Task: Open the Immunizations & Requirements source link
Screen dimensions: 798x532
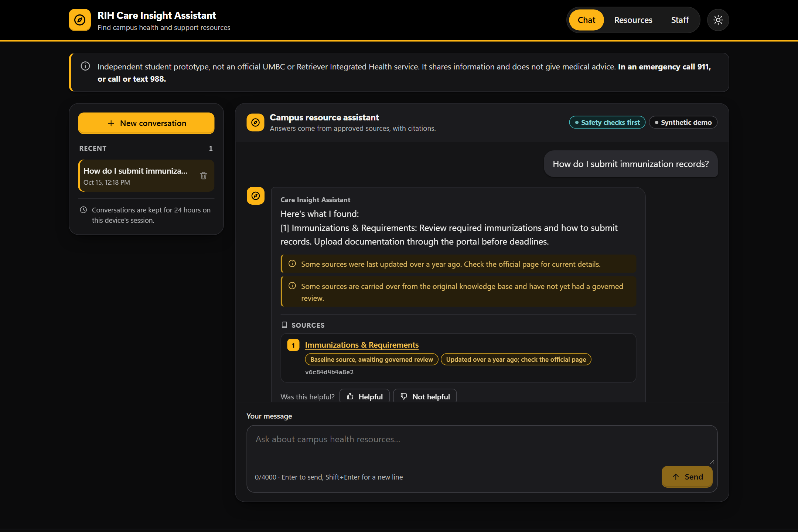Action: [x=362, y=345]
